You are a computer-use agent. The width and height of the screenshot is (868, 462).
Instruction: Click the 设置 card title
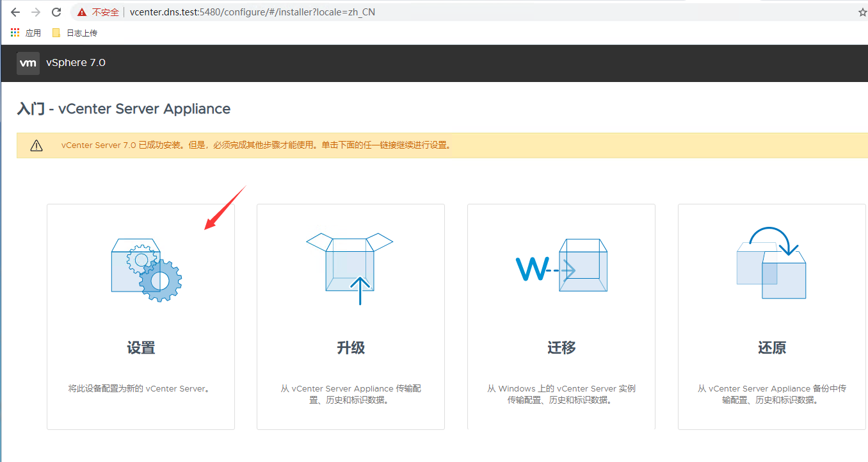tap(141, 348)
